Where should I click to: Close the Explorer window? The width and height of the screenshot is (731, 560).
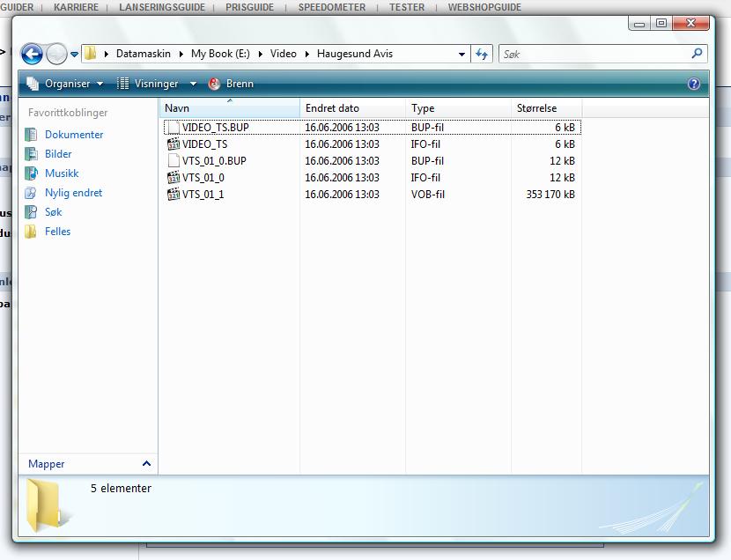tap(691, 23)
